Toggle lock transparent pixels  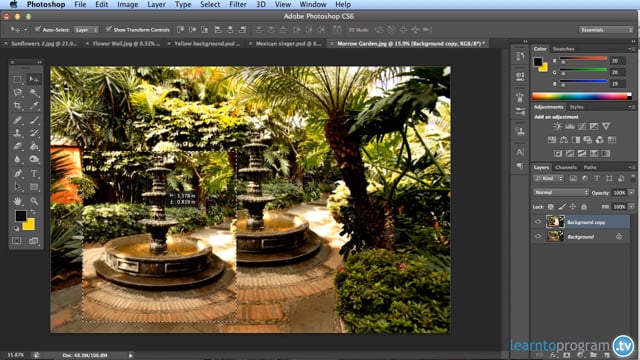[551, 207]
